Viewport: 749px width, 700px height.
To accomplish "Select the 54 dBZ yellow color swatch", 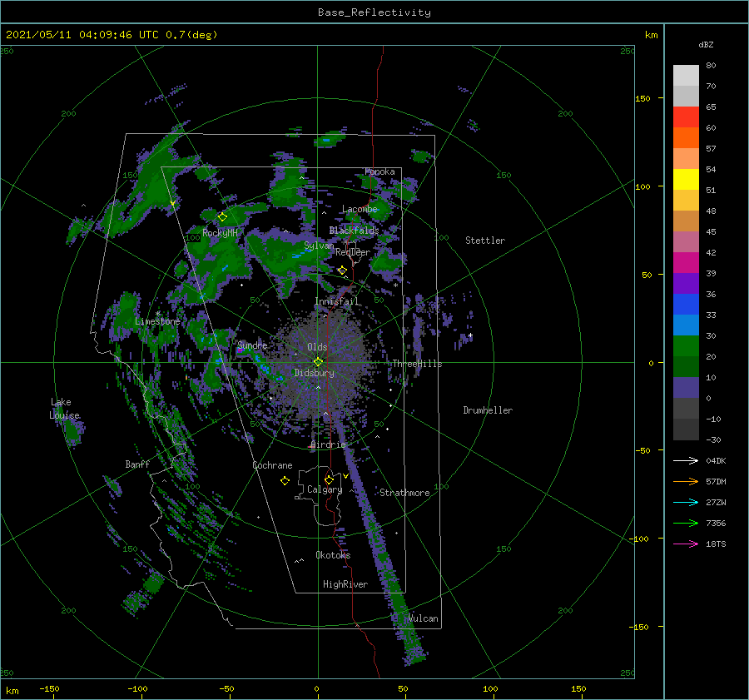I will [x=686, y=180].
